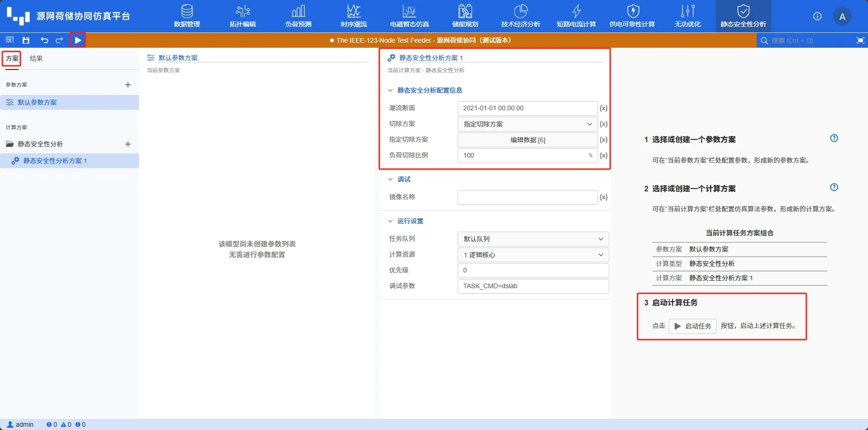Screen dimensions: 868x430
Task: Click the platform logo icon
Action: point(18,16)
